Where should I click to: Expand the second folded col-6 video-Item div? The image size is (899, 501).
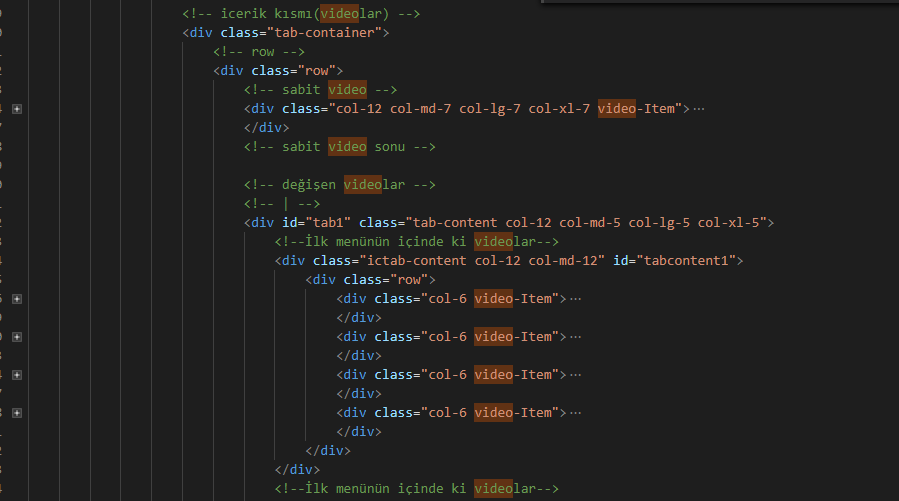click(17, 337)
